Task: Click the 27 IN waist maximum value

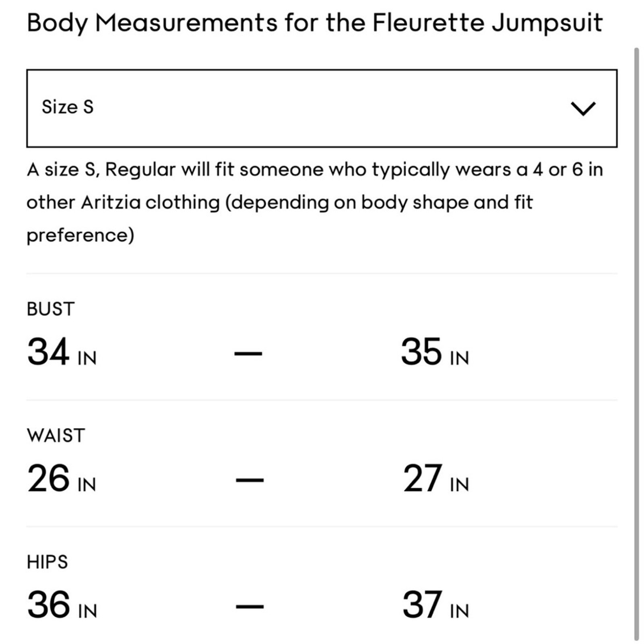Action: click(436, 478)
